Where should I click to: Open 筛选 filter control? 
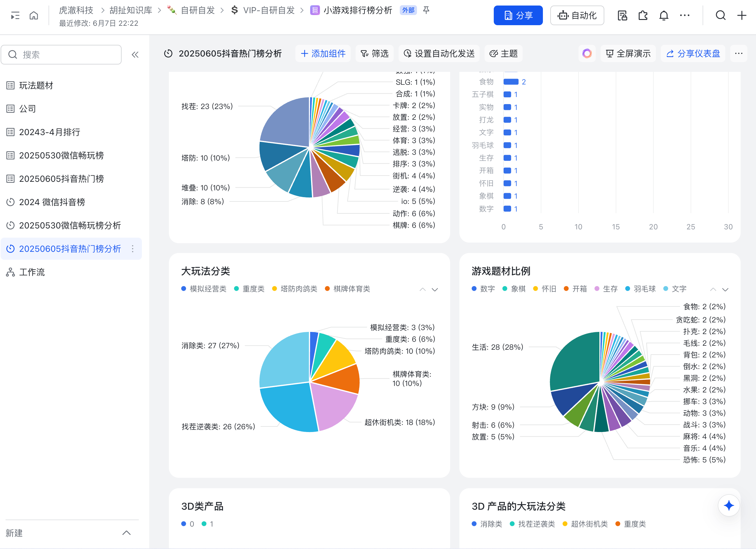(x=375, y=53)
